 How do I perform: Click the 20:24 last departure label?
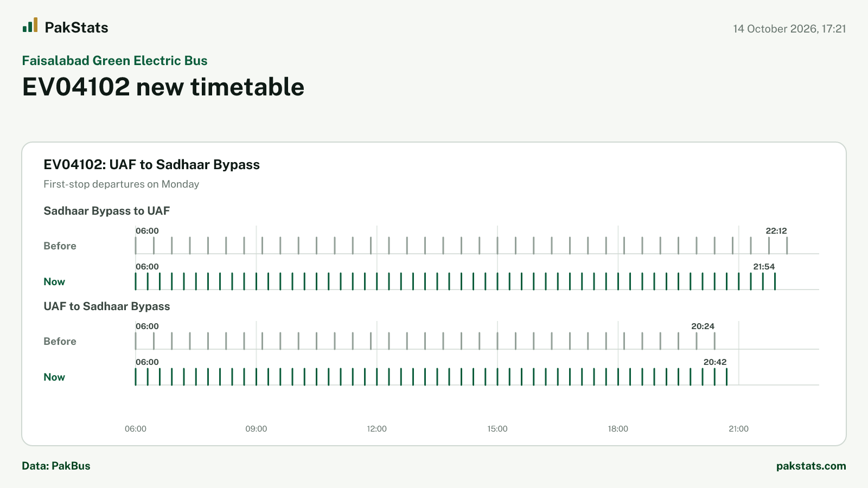tap(703, 326)
